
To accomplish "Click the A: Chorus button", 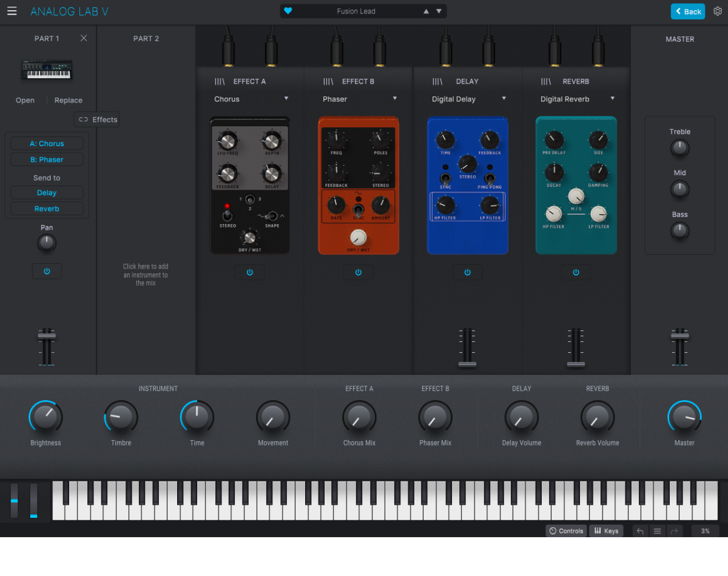I will tap(47, 144).
